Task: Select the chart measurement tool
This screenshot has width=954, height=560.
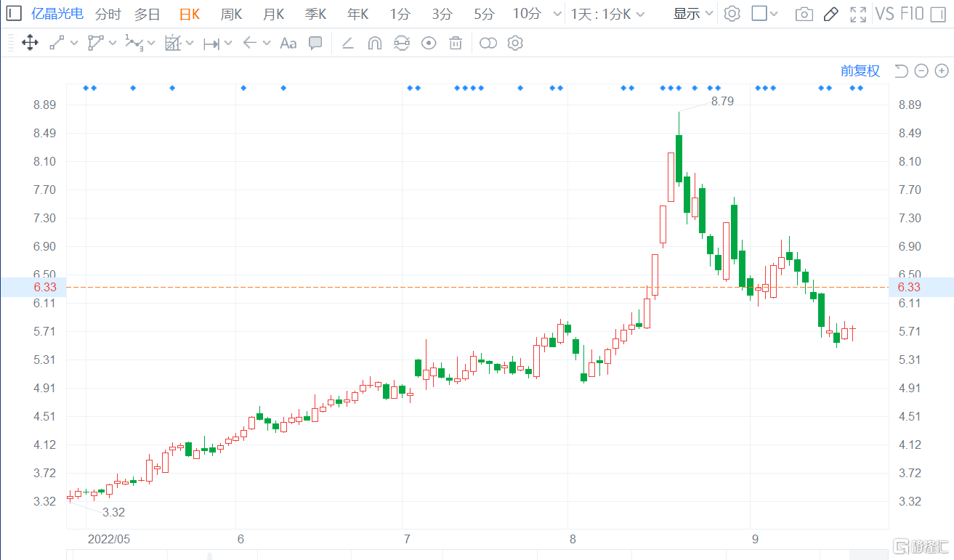Action: pyautogui.click(x=172, y=43)
